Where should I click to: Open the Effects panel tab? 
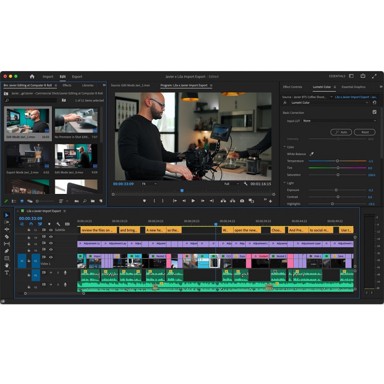tap(67, 85)
